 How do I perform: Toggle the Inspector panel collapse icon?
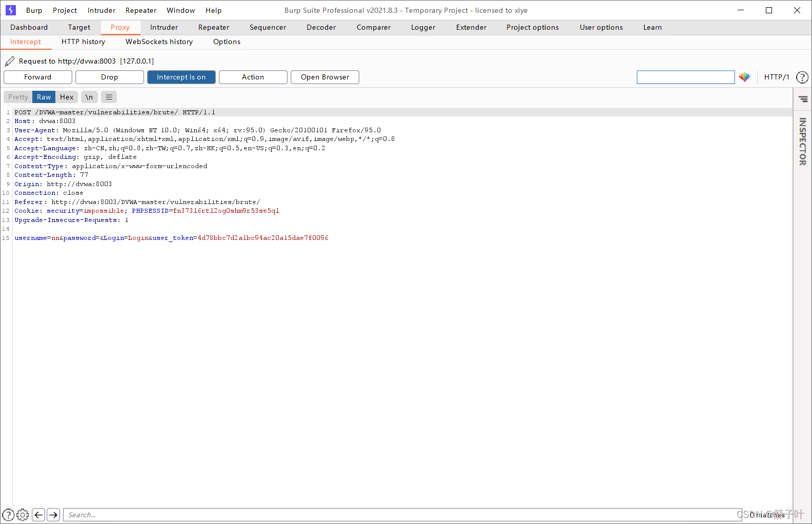[803, 99]
